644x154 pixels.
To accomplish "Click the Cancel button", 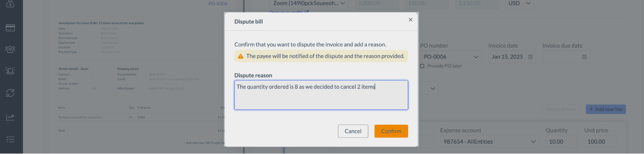I will (353, 131).
